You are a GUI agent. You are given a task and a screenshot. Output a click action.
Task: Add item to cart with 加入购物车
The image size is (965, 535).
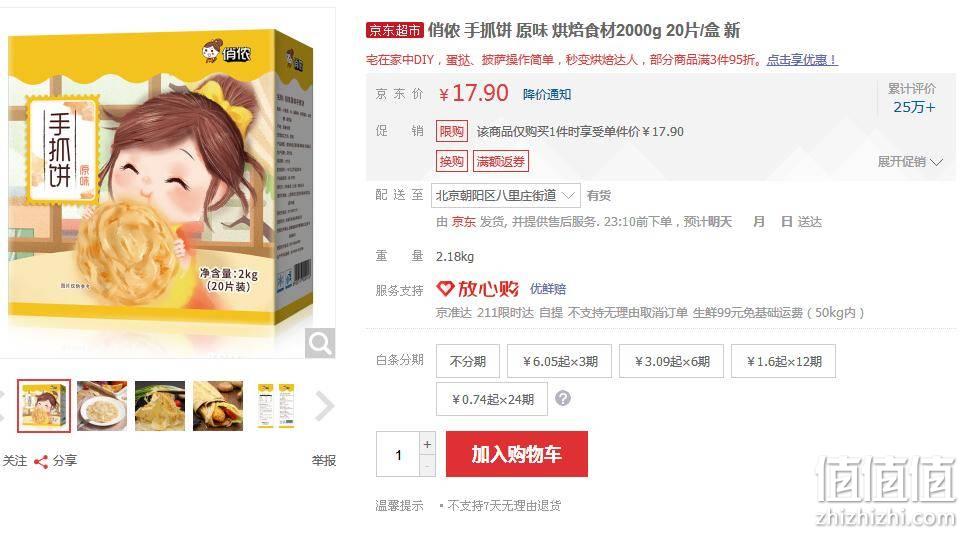pyautogui.click(x=517, y=454)
